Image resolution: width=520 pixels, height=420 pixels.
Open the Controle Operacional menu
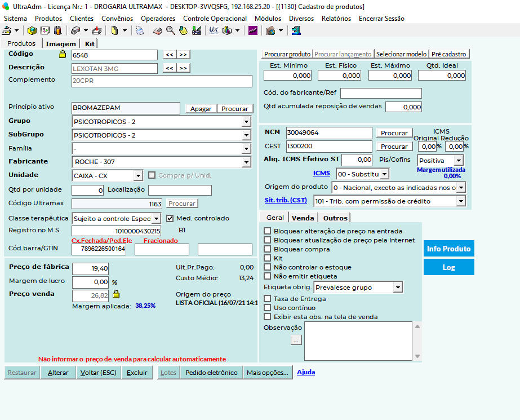[215, 19]
